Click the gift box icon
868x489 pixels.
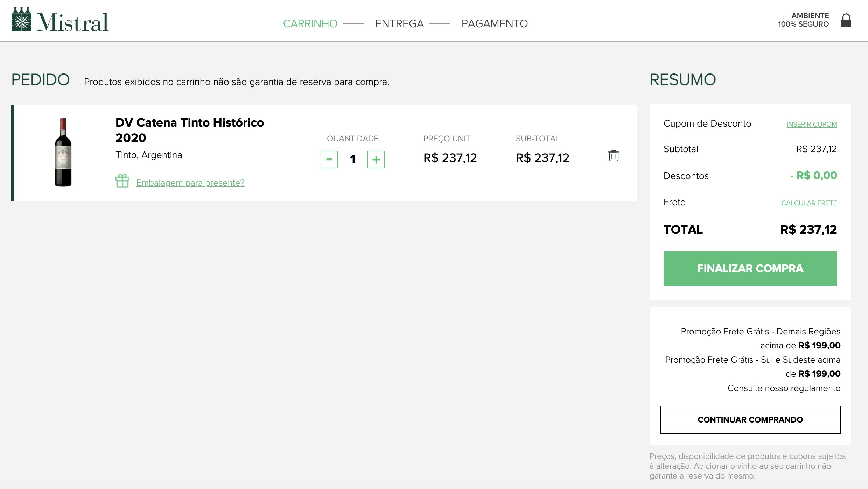click(x=122, y=181)
